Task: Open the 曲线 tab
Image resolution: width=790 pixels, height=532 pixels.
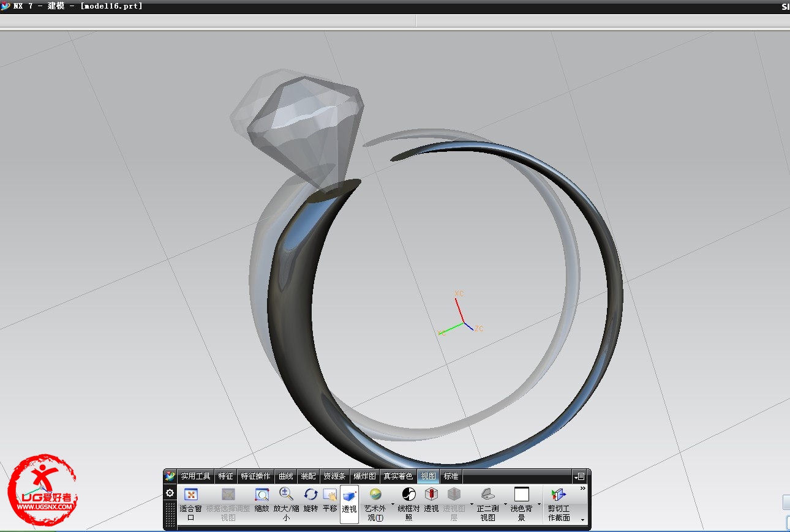Action: [x=286, y=476]
